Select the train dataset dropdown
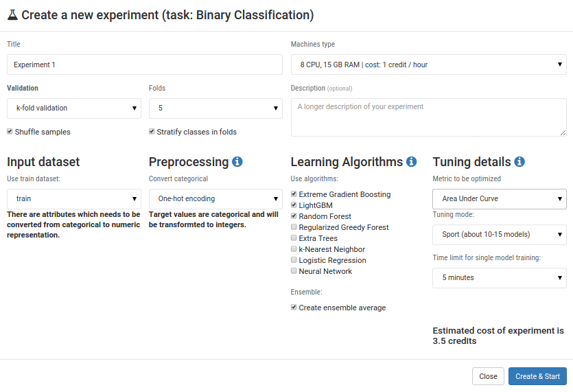This screenshot has width=573, height=392. (74, 198)
